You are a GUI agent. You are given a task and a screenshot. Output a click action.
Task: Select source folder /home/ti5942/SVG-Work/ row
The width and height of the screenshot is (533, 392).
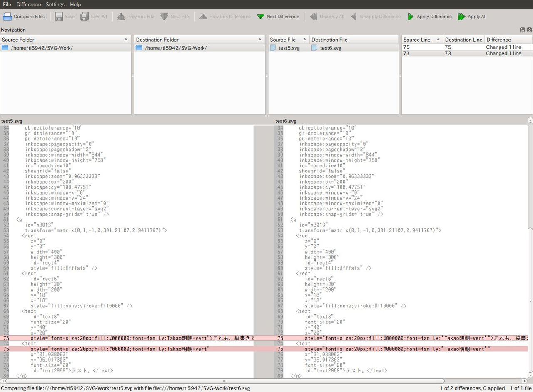[x=66, y=48]
